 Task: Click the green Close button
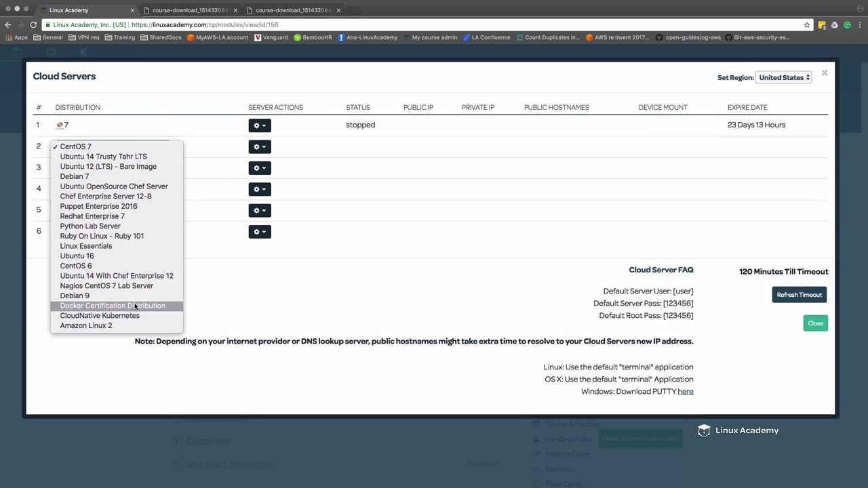[x=815, y=323]
